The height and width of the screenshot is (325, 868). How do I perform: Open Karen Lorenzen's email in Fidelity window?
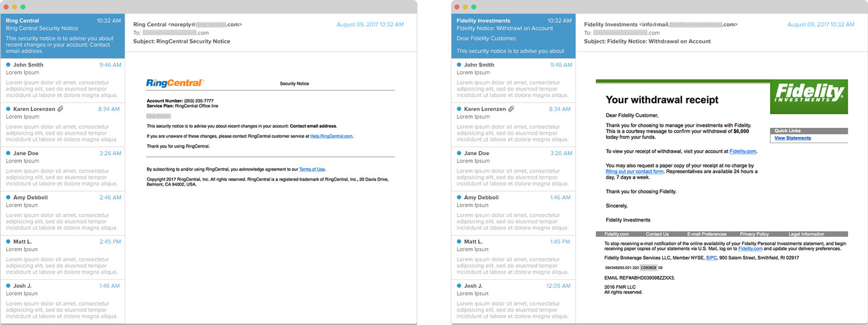point(513,125)
